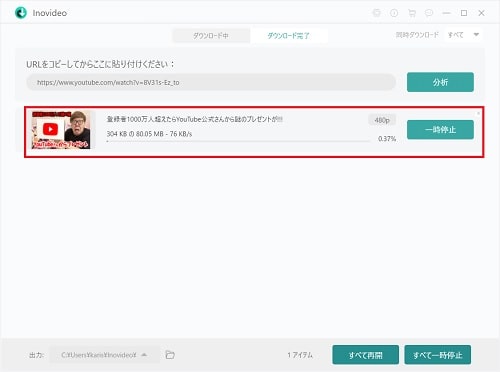Click the 分析 analyze button
Image resolution: width=500 pixels, height=372 pixels.
pos(440,82)
